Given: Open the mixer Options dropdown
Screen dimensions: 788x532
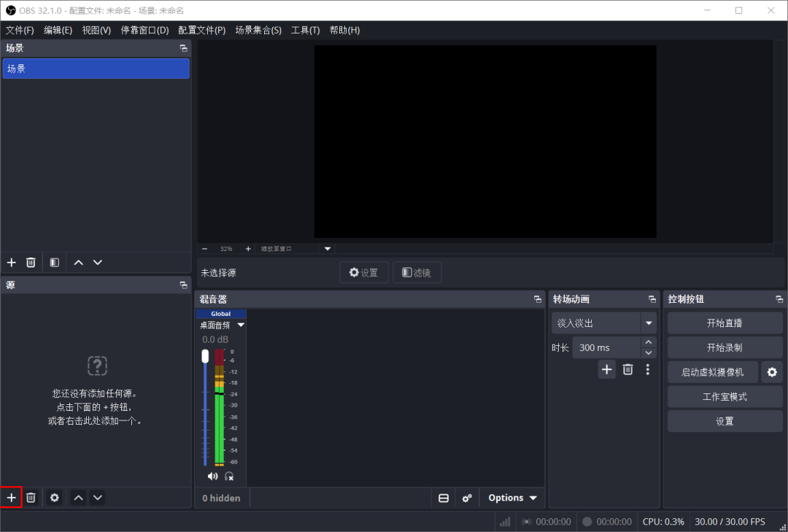Looking at the screenshot, I should [512, 498].
